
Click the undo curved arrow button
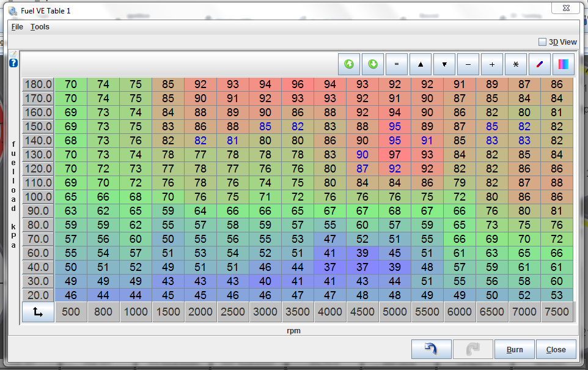[x=432, y=349]
